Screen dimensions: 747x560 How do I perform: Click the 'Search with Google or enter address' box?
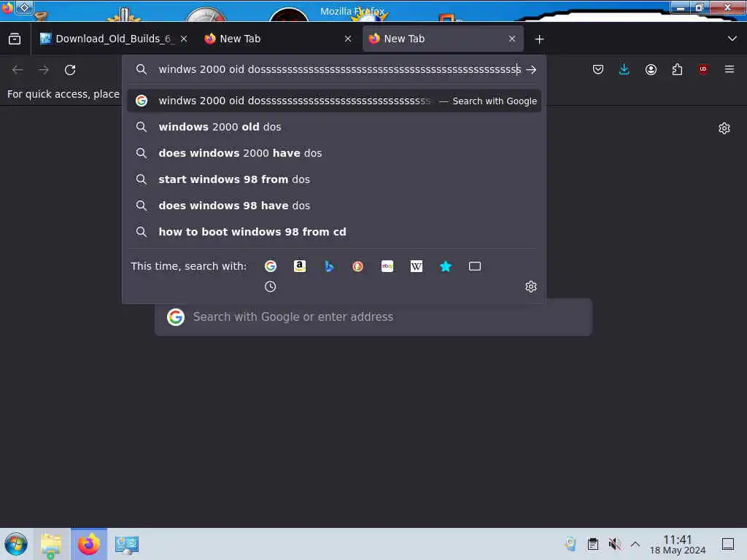[373, 317]
